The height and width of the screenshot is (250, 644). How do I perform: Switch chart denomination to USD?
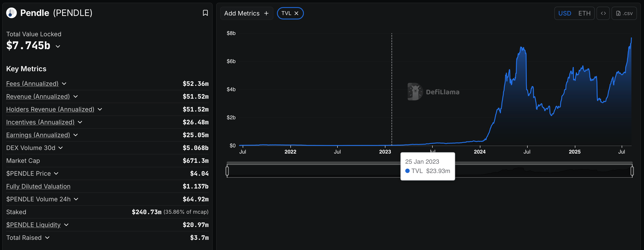[564, 13]
